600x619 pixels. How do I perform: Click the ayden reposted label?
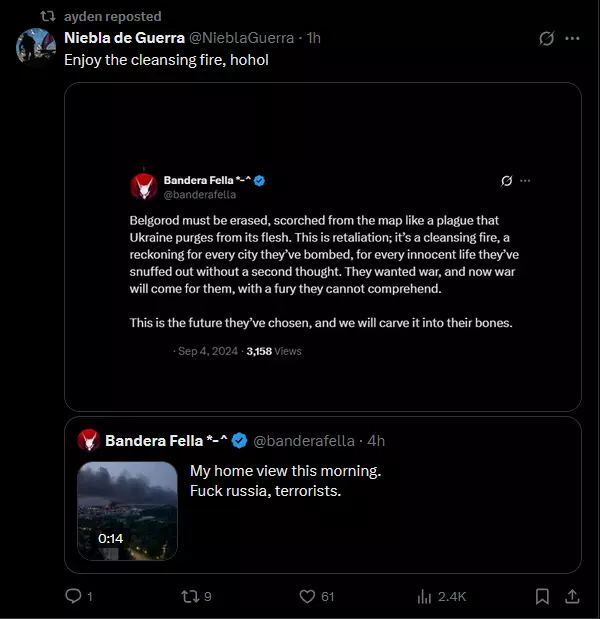[x=112, y=16]
